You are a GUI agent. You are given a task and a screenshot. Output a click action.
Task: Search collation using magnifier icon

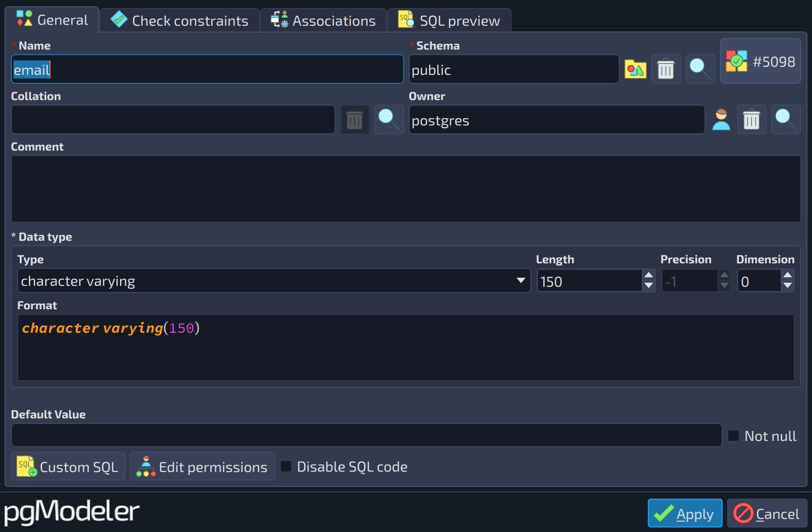pos(389,120)
